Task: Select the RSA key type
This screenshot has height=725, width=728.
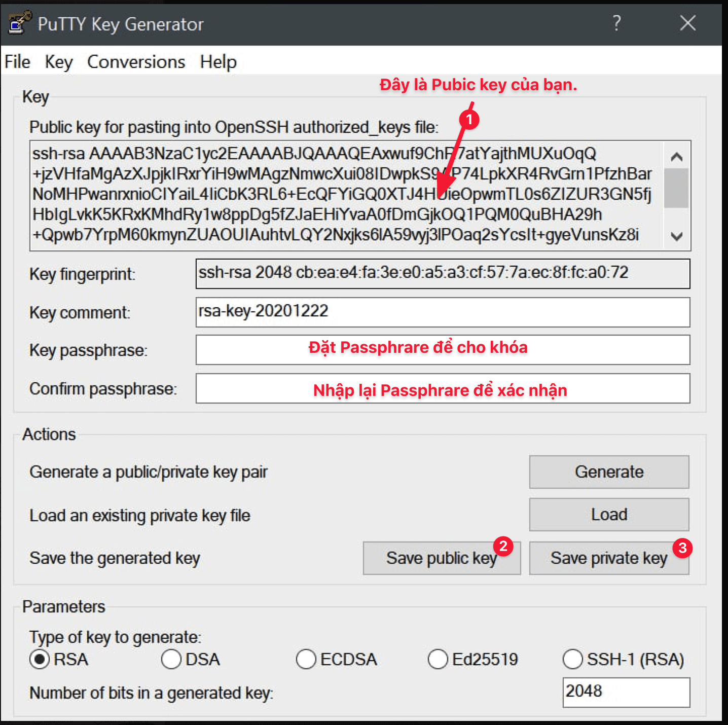Action: click(37, 659)
